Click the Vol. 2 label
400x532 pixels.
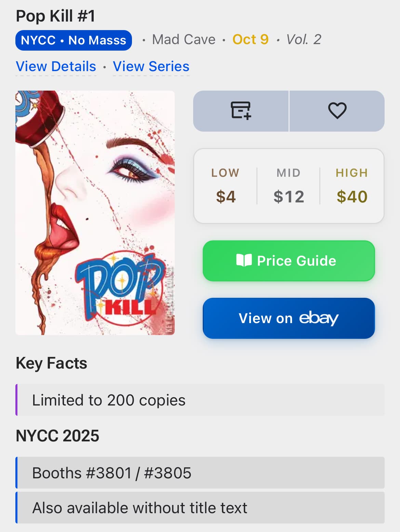click(304, 40)
